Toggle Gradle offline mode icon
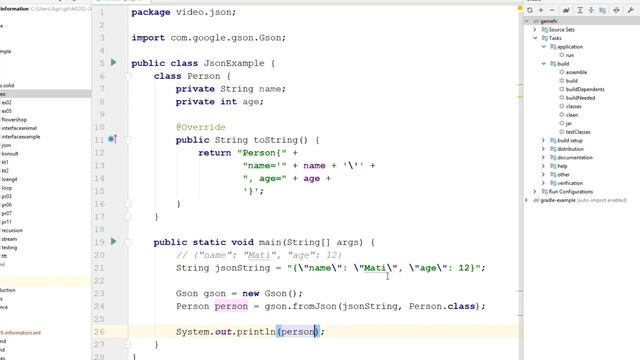 616,10
